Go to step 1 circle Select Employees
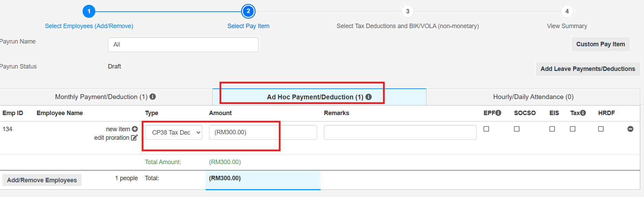Screen dimensions: 644x197 coord(89,11)
